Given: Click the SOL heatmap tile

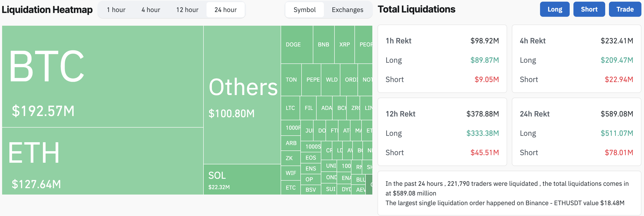Looking at the screenshot, I should pyautogui.click(x=242, y=179).
